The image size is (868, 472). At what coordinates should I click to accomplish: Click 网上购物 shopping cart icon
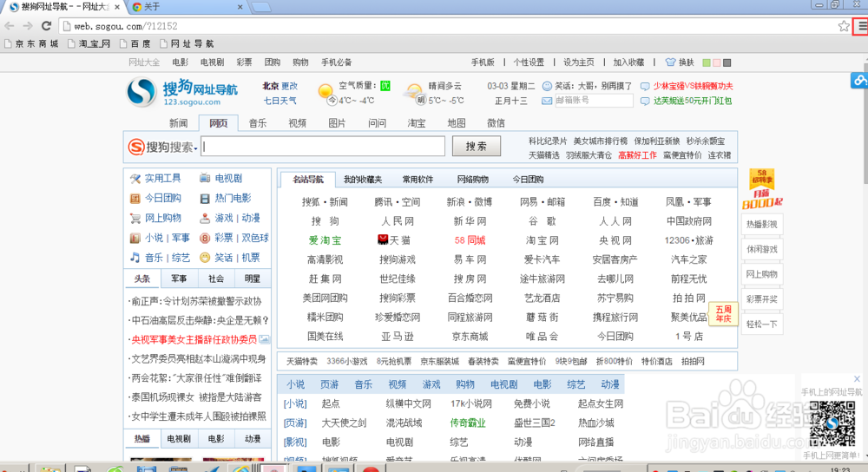[135, 218]
